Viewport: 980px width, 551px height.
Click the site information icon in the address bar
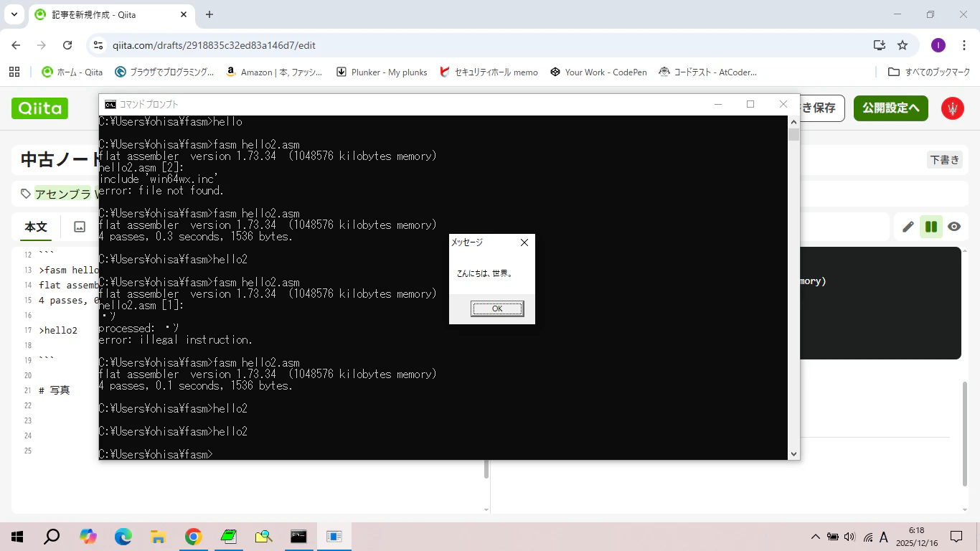(x=99, y=45)
